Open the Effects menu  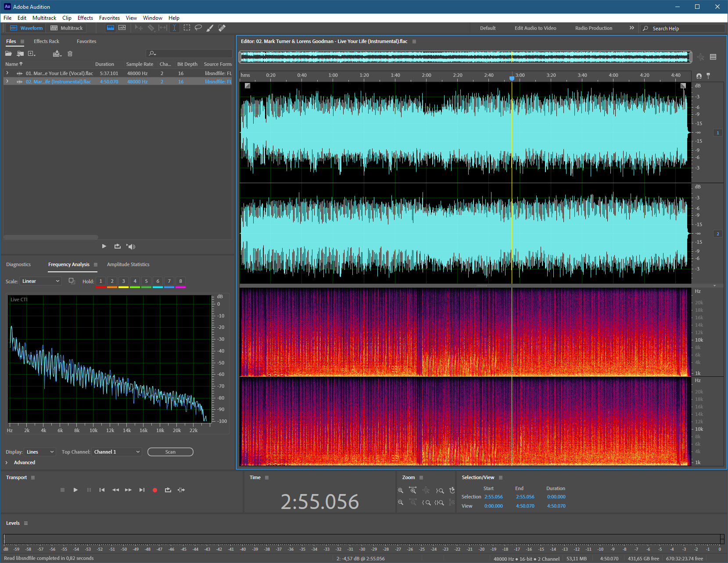pyautogui.click(x=85, y=18)
